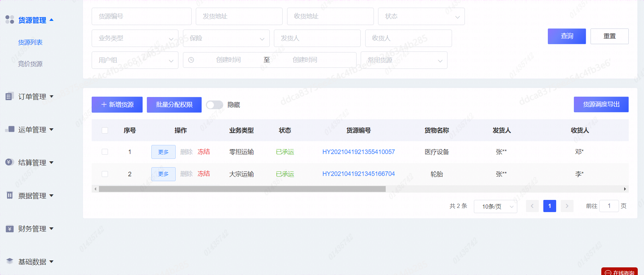644x275 pixels.
Task: Click 更多 button in row 2
Action: click(x=164, y=174)
